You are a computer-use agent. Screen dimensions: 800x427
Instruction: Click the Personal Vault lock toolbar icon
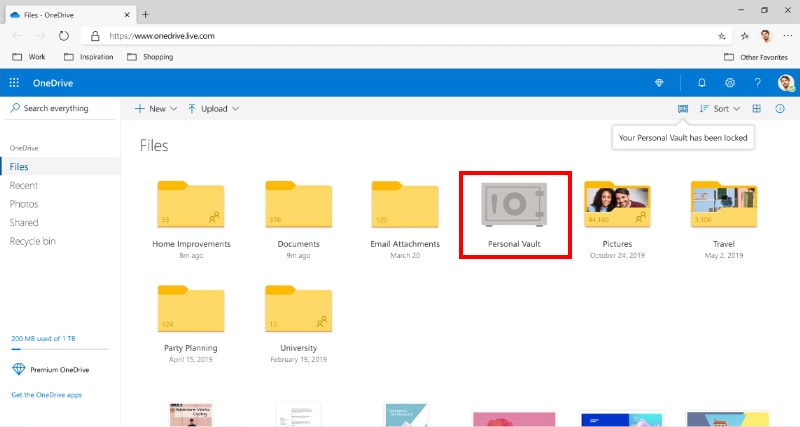(683, 109)
